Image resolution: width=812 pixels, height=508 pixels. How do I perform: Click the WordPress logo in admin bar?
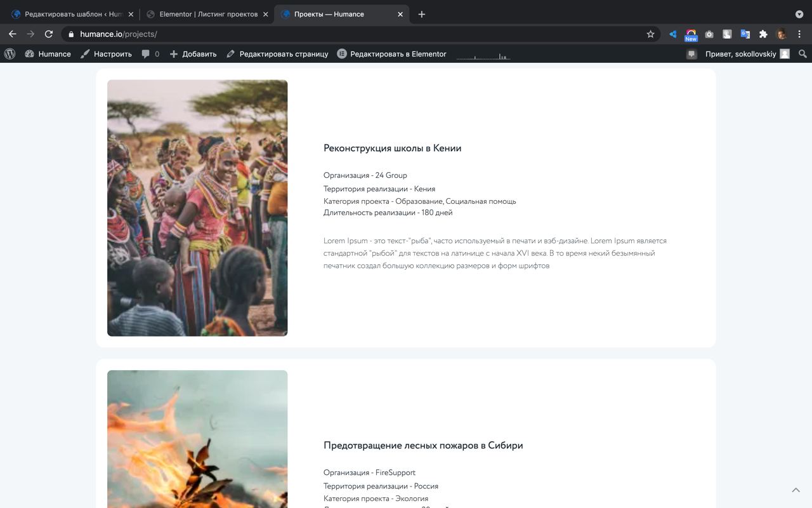pyautogui.click(x=10, y=54)
